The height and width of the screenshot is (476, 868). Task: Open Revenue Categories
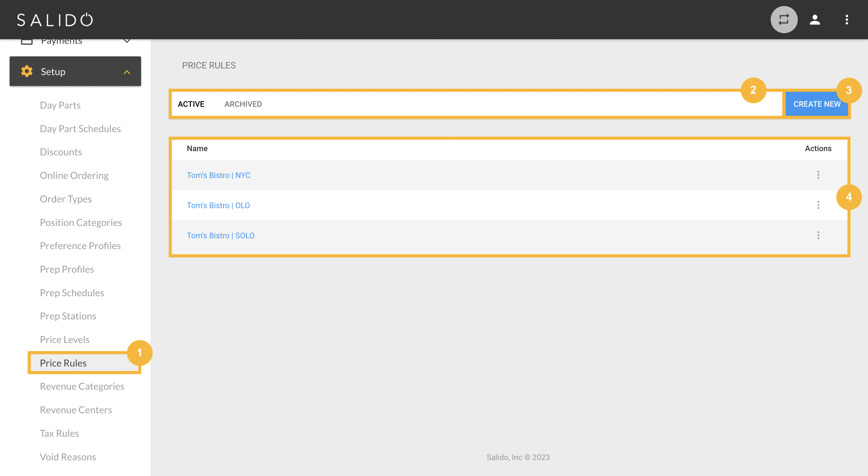pos(82,386)
